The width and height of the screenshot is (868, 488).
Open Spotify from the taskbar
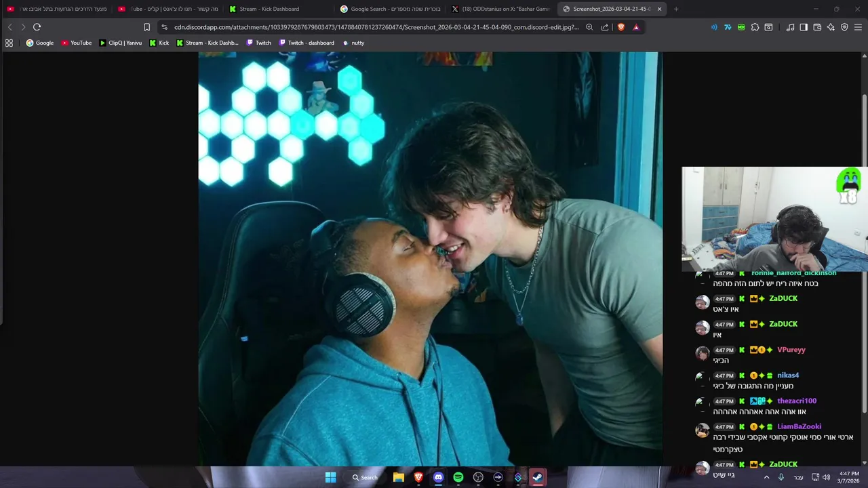click(458, 477)
